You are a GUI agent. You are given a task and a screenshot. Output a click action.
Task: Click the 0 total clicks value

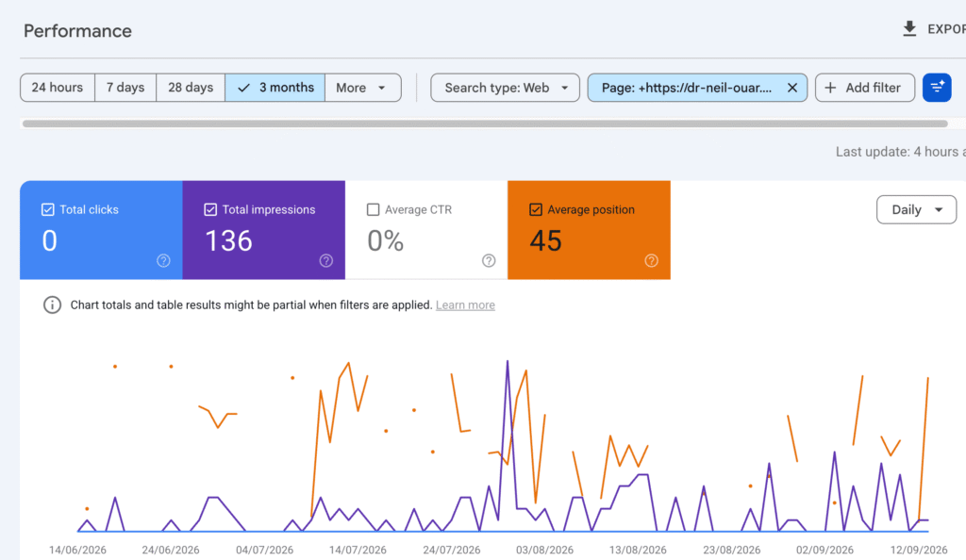pos(49,240)
